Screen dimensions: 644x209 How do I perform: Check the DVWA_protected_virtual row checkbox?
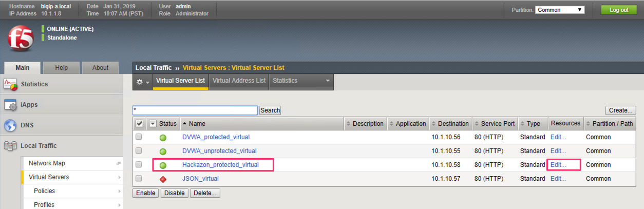[x=139, y=137]
